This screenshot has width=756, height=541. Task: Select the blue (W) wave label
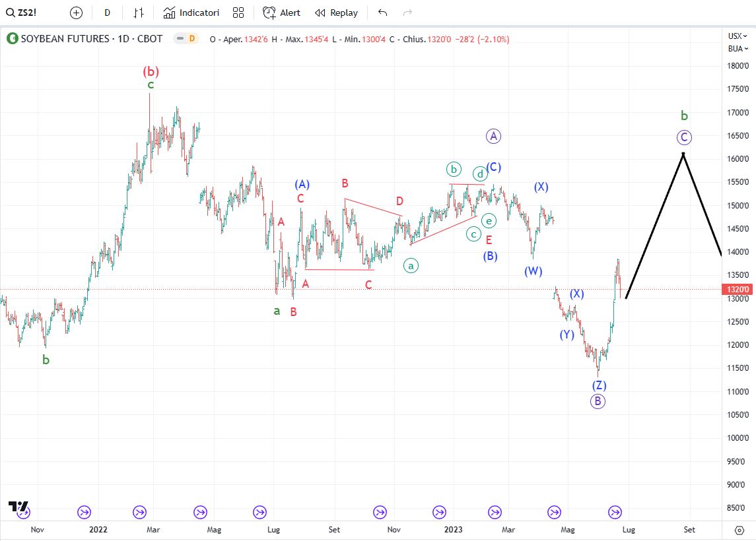pos(533,271)
